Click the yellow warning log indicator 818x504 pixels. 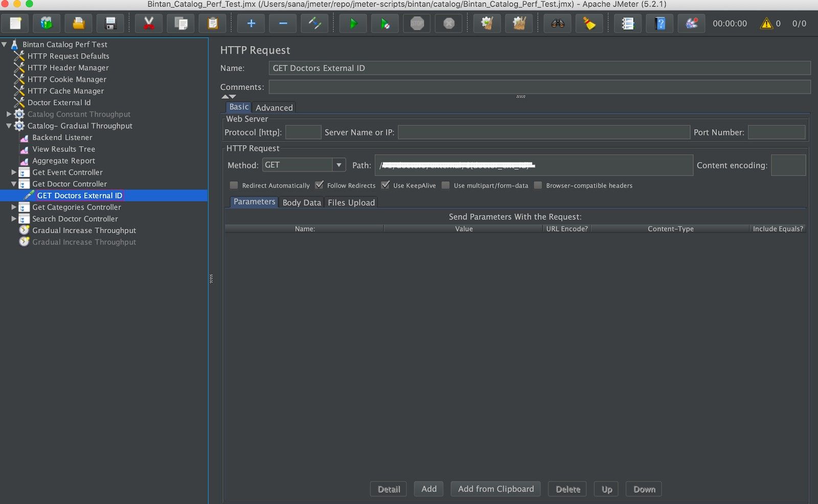[766, 24]
